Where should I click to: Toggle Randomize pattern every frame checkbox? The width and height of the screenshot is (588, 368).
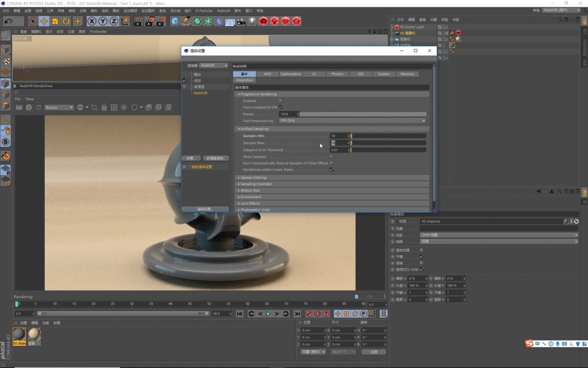click(x=332, y=169)
